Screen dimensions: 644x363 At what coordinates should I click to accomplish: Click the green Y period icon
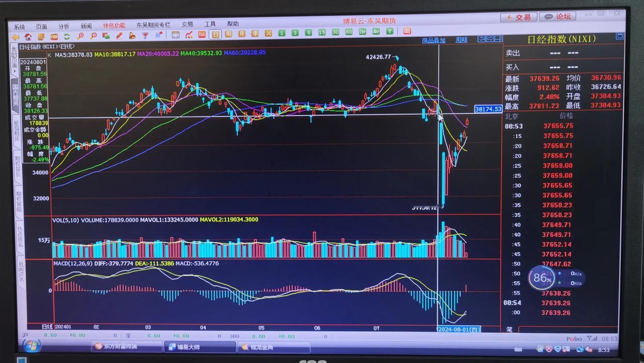[x=390, y=31]
